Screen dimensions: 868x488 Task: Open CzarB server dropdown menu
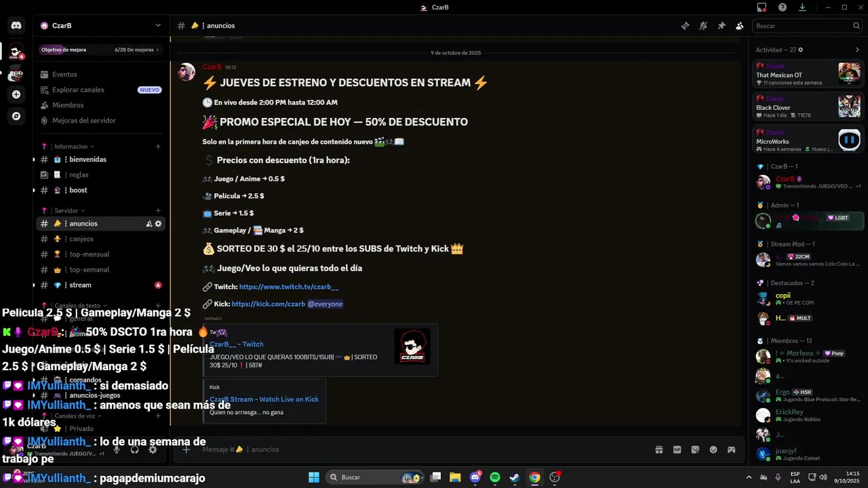coord(101,26)
